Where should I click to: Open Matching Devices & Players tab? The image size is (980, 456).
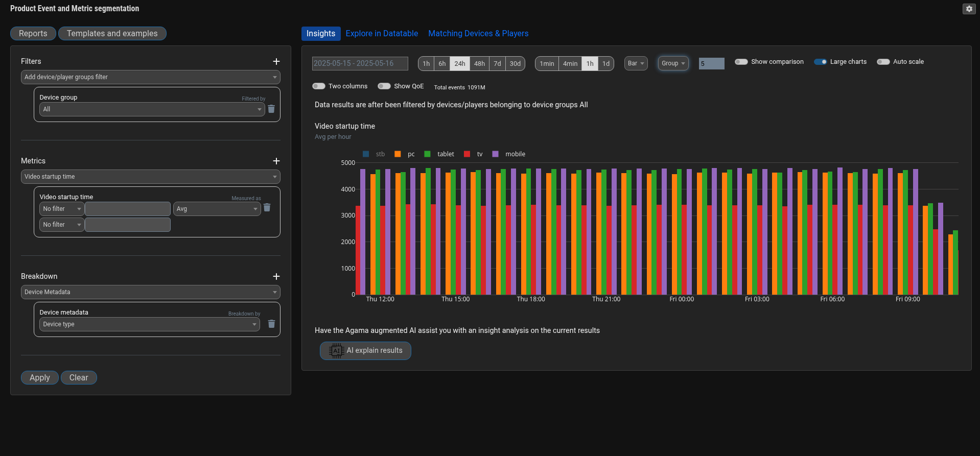[x=478, y=34]
